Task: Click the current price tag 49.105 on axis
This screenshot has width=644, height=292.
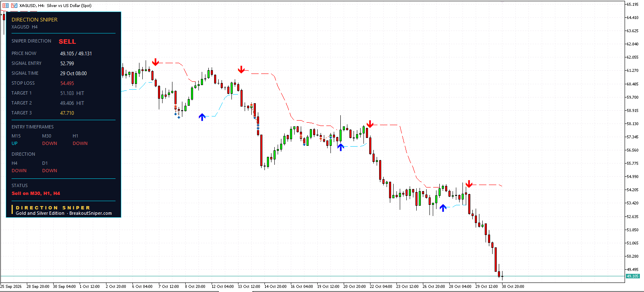Action: click(633, 276)
